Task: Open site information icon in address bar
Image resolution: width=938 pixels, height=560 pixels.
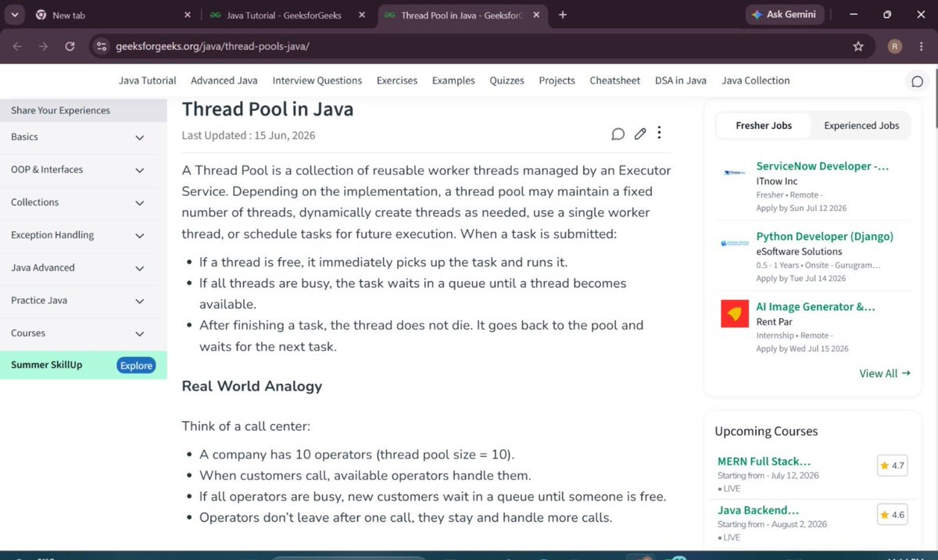Action: click(x=101, y=46)
